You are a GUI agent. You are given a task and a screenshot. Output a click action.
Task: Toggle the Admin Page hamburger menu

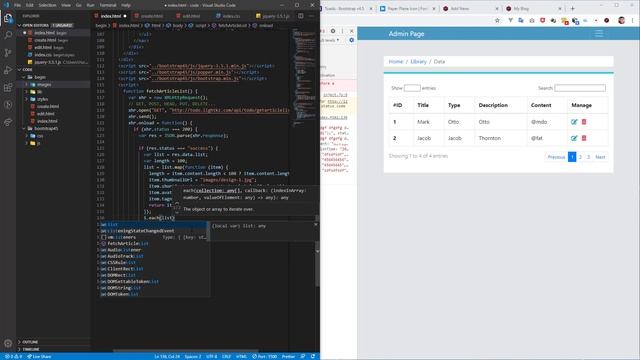pos(599,33)
